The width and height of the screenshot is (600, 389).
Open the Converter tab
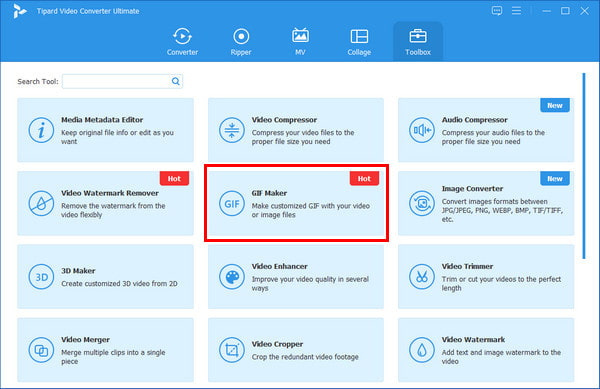pos(182,42)
